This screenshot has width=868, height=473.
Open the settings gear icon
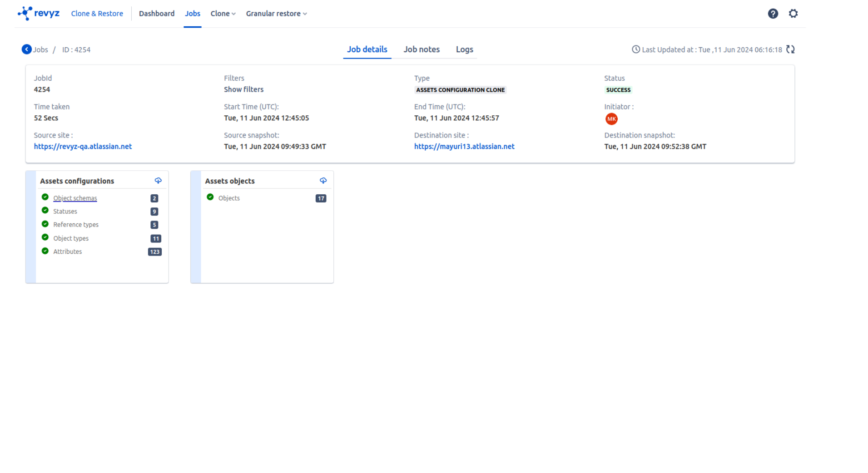pos(793,14)
